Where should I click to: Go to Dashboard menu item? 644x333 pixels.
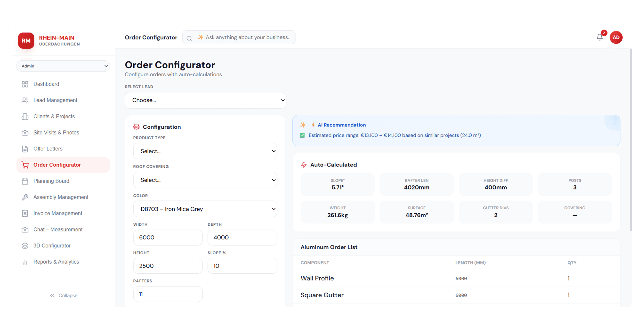pos(63,84)
